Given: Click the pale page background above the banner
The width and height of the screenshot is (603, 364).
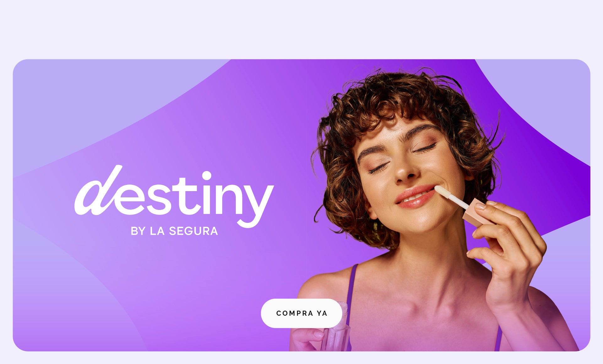Looking at the screenshot, I should click(301, 28).
